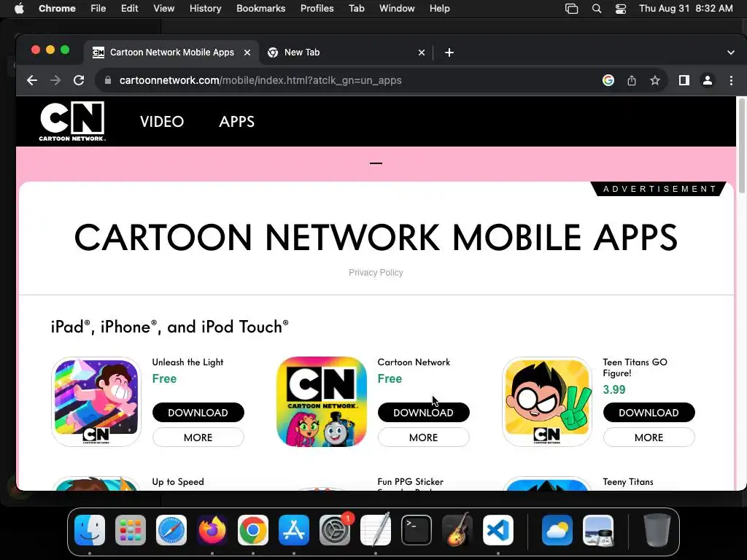Image resolution: width=747 pixels, height=560 pixels.
Task: Click the Stage Manager icon in menu bar
Action: pos(571,9)
